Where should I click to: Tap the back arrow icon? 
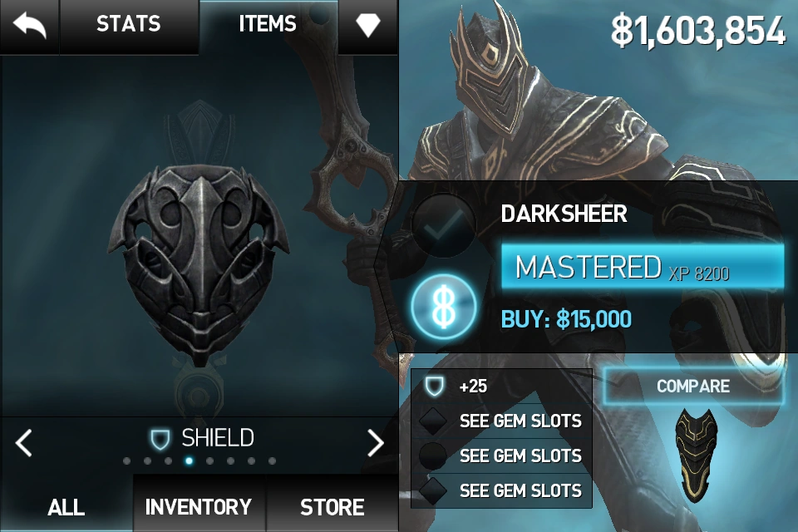click(x=29, y=26)
